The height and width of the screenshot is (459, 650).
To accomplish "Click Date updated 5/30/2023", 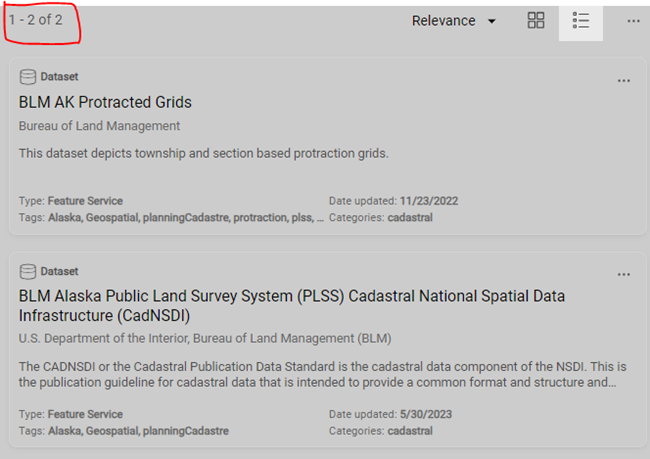I will (390, 414).
